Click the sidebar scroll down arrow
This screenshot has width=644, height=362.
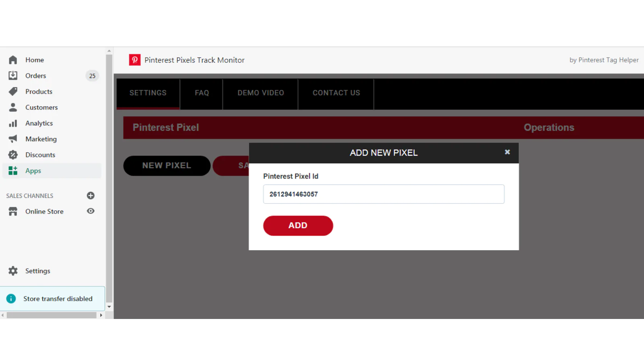click(x=109, y=307)
